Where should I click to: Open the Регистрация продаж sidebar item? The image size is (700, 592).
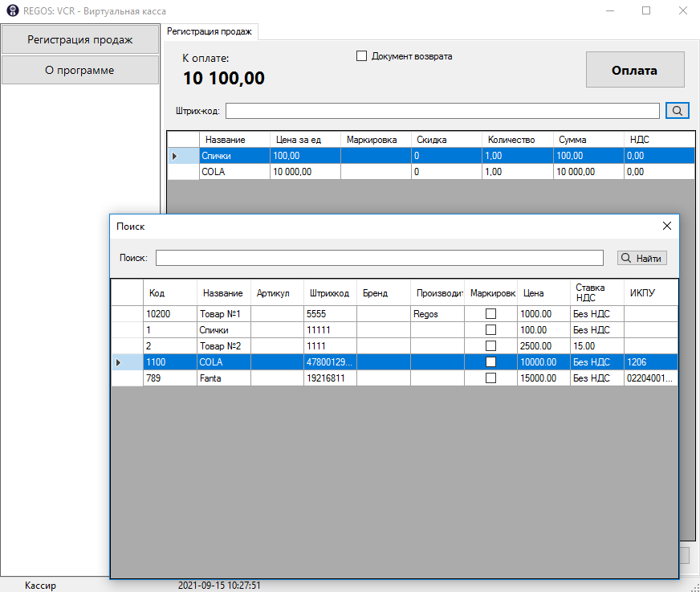point(80,39)
